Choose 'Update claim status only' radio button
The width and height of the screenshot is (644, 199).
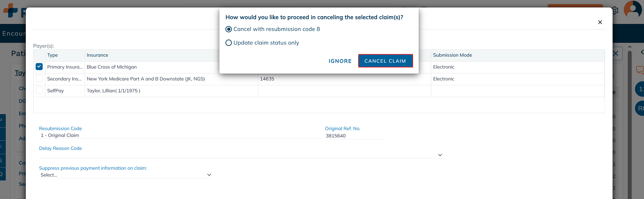point(228,43)
